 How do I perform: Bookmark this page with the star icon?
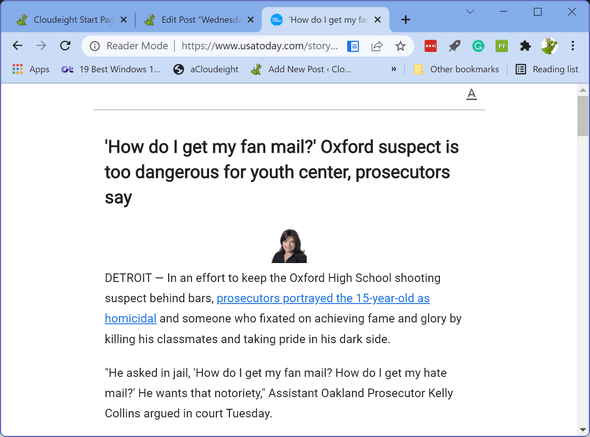pos(400,46)
